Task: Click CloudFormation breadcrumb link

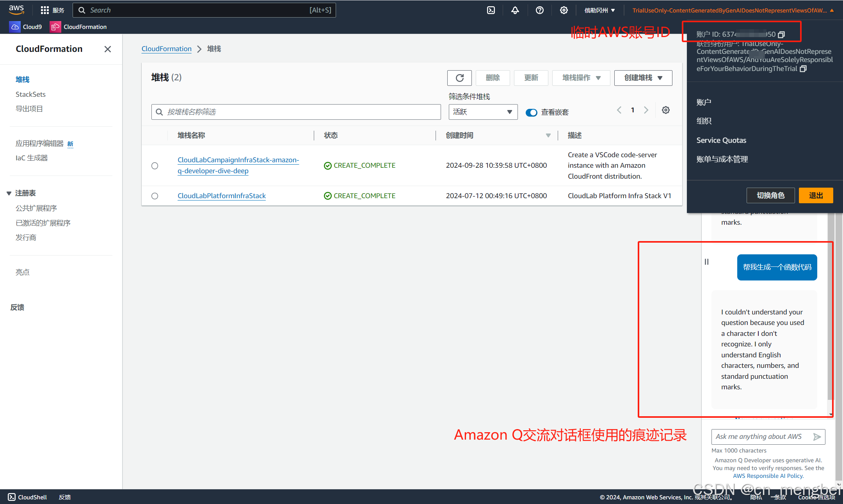Action: coord(166,49)
